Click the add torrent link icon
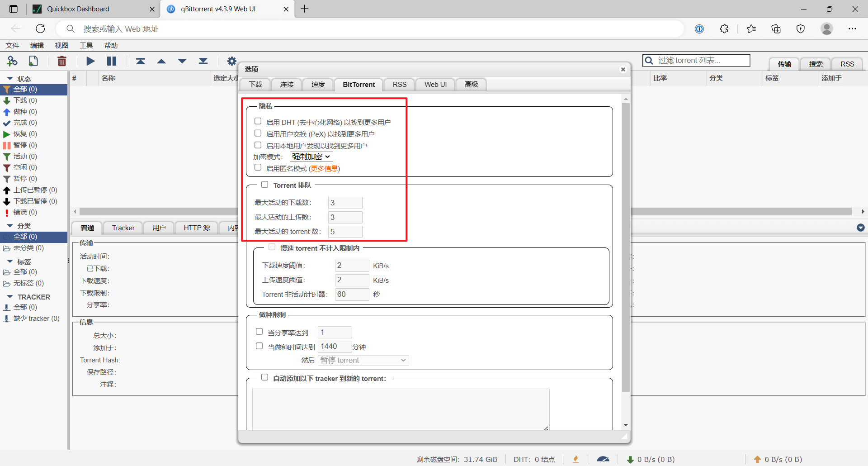The width and height of the screenshot is (868, 466). 12,61
